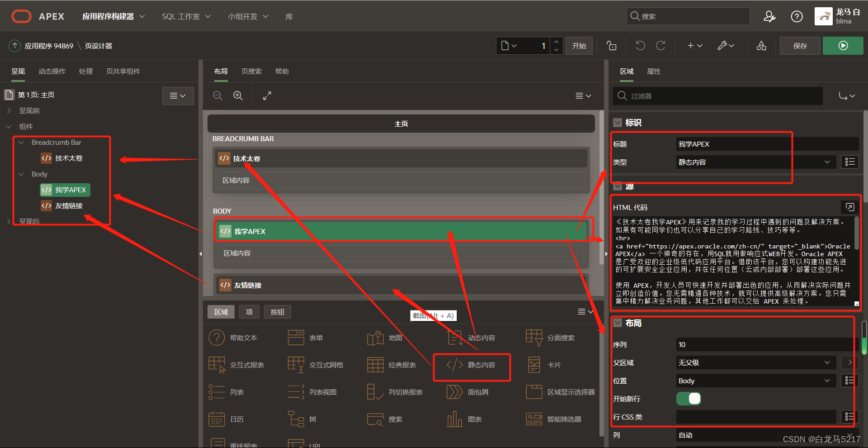Switch to the Processing tab
Screen dimensions: 868x448
(86, 71)
